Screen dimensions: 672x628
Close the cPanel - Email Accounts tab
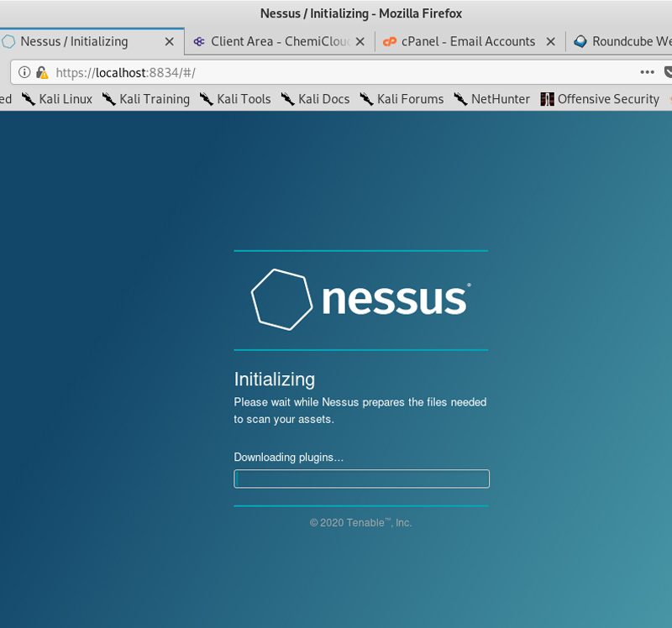pyautogui.click(x=551, y=41)
